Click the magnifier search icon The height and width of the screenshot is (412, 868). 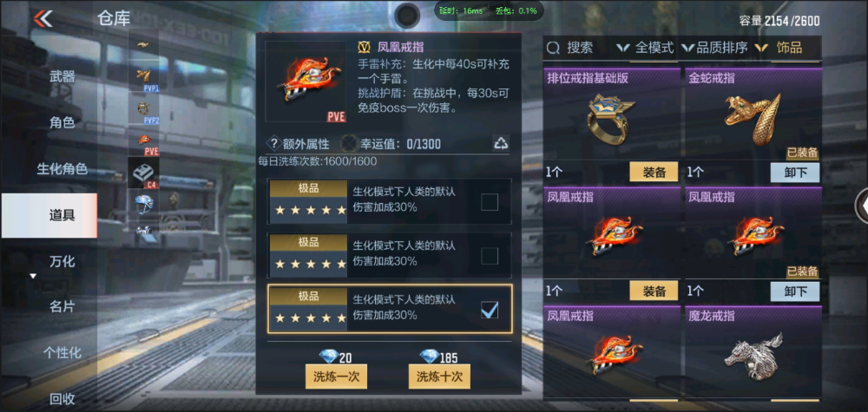point(553,48)
